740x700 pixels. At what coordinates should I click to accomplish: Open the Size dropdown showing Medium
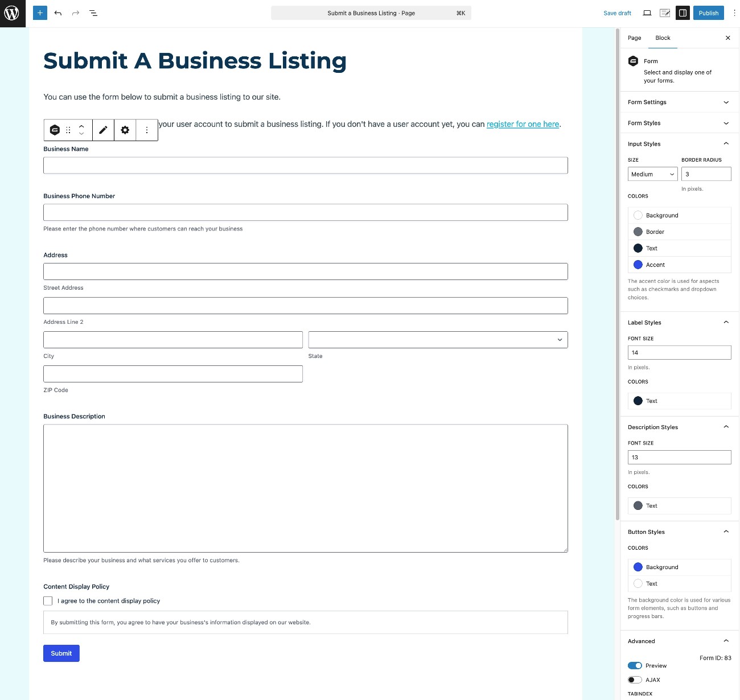(x=652, y=174)
